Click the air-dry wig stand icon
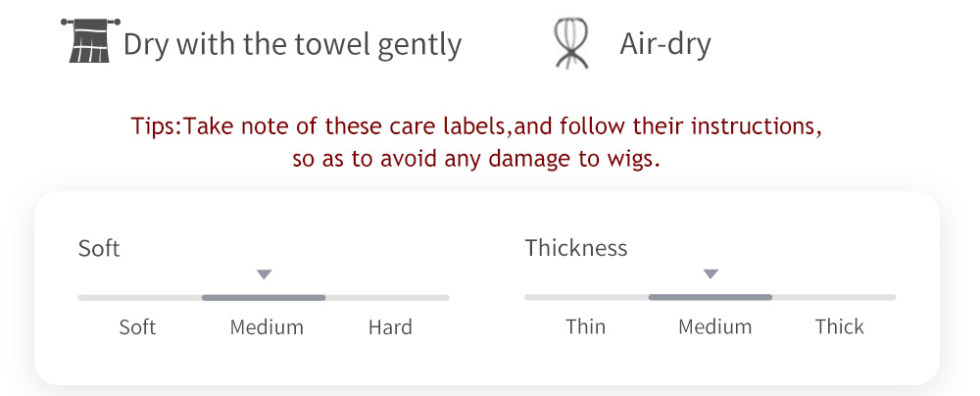 pyautogui.click(x=571, y=44)
